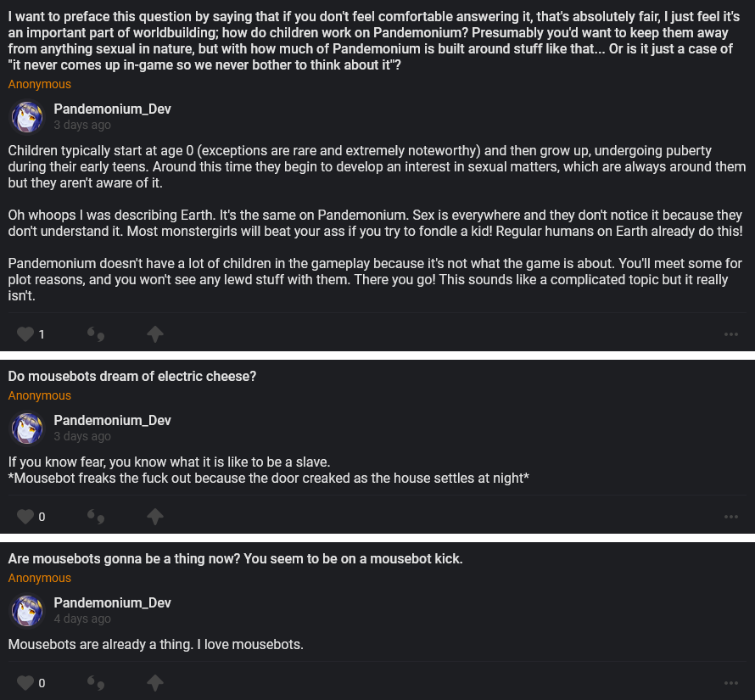Click Pandemonium_Dev avatar on electric cheese answer

[x=27, y=428]
